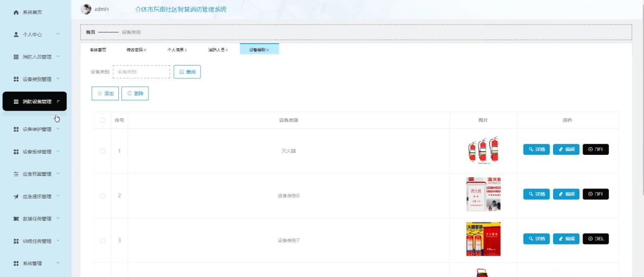
Task: Expand the 救援任务管理 chevron
Action: click(58, 218)
